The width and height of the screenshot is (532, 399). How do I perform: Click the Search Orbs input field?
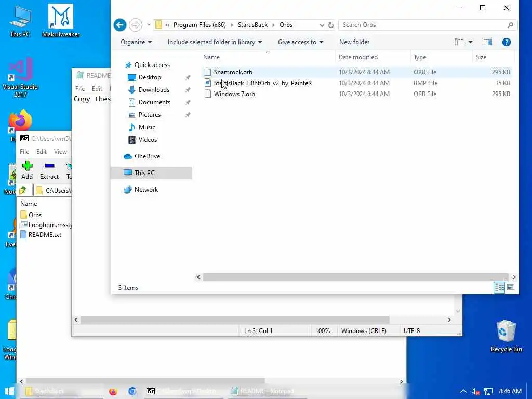422,25
